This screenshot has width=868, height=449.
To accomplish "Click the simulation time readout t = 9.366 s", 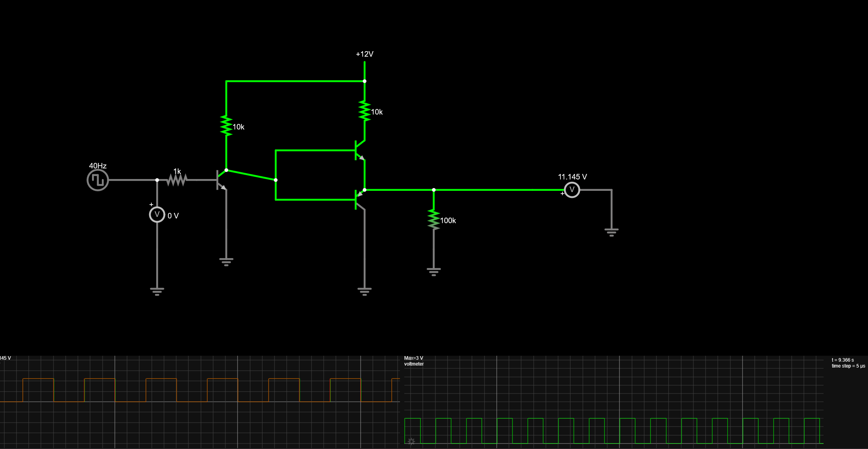I will tap(842, 360).
